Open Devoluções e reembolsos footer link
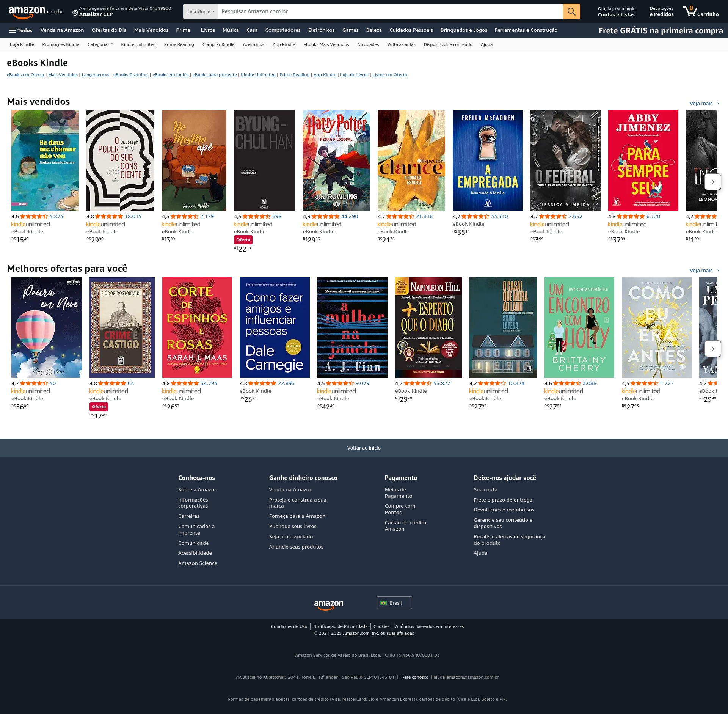Screen dimensions: 728x714 tap(504, 510)
